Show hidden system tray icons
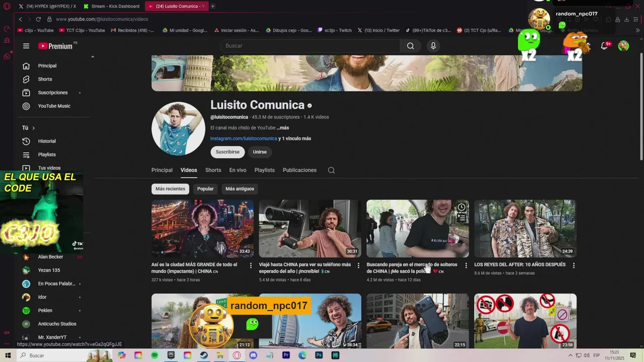Screen dimensions: 644x362 pos(571,355)
